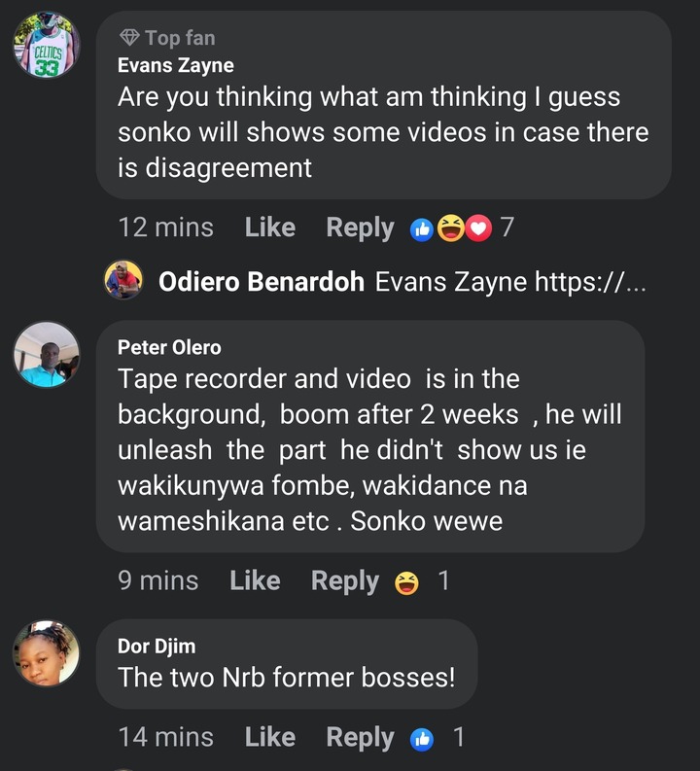View the laughing reaction on Evans' comment

coord(450,228)
